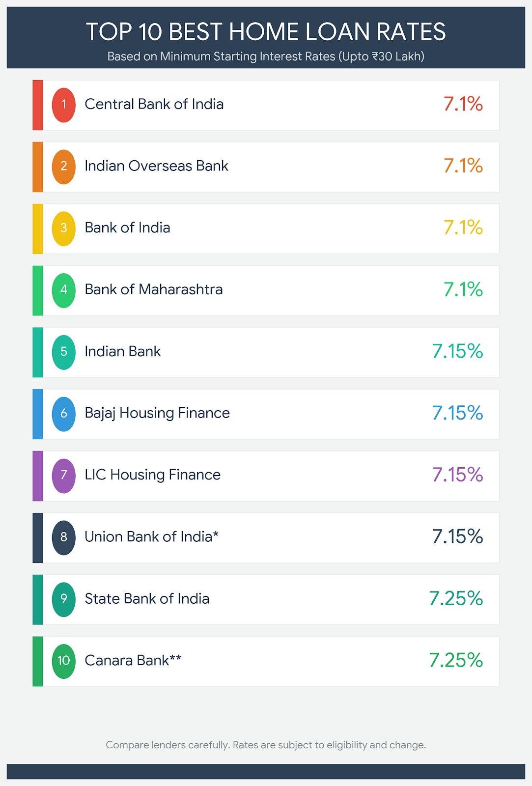Click the purple number 7 badge
The height and width of the screenshot is (786, 532).
pos(64,476)
